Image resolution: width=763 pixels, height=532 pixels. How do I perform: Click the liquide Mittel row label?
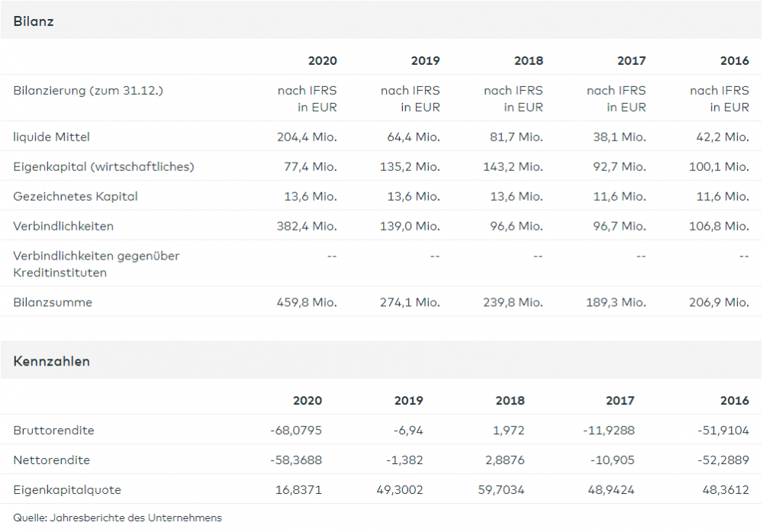[x=52, y=137]
